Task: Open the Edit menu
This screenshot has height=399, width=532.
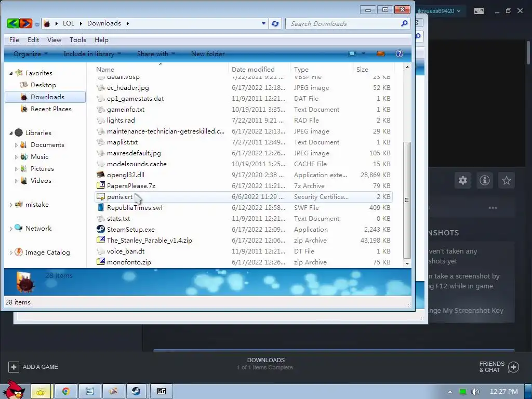Action: tap(33, 39)
